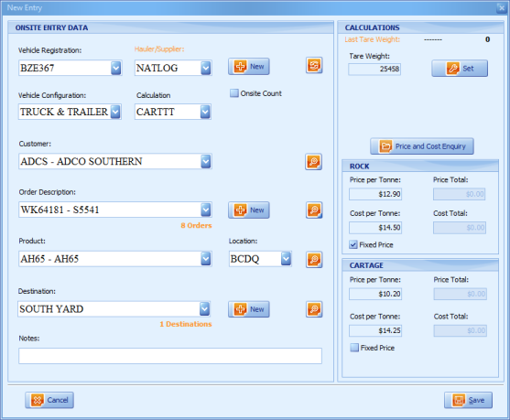
Task: Open the customer search magnifier icon
Action: click(x=313, y=162)
